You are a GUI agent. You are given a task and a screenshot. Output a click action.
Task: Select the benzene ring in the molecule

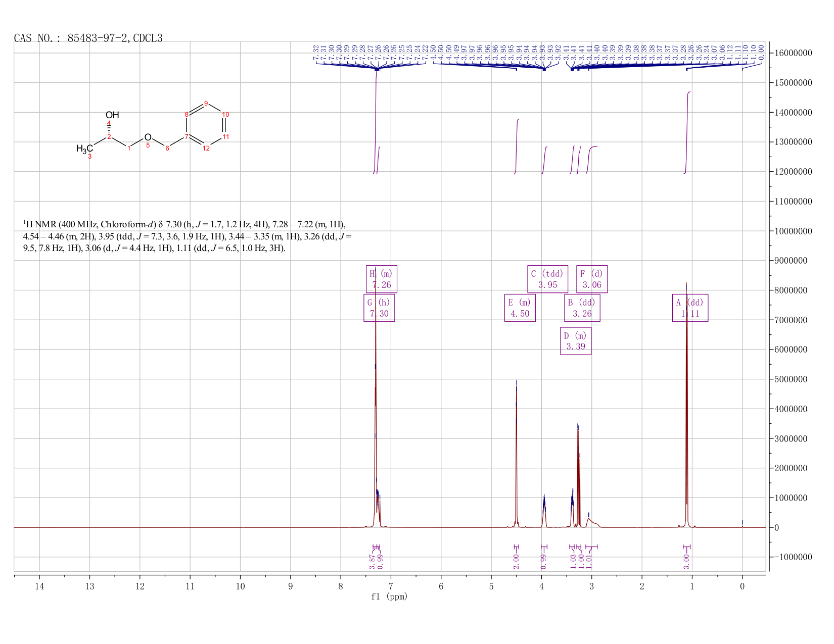[206, 126]
